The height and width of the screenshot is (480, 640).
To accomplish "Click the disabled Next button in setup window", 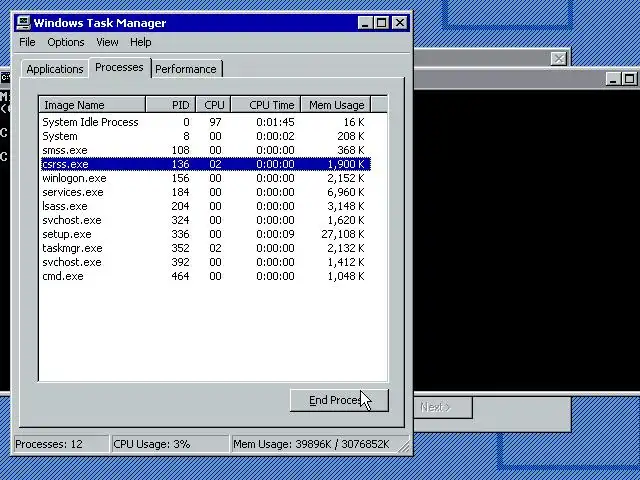I will pos(443,407).
